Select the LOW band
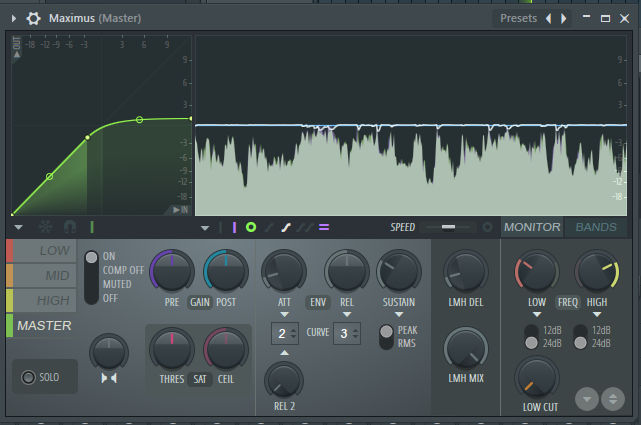This screenshot has width=641, height=425. pos(41,251)
